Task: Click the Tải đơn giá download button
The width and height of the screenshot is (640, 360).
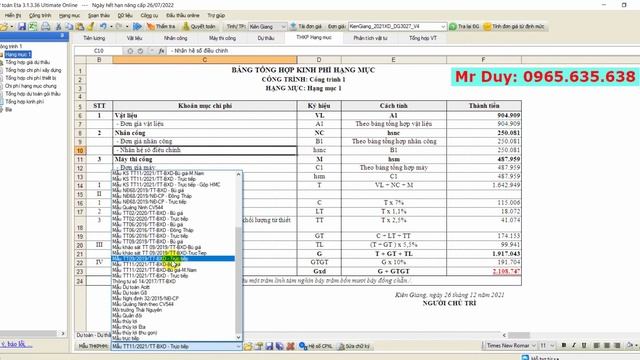Action: pos(306,27)
